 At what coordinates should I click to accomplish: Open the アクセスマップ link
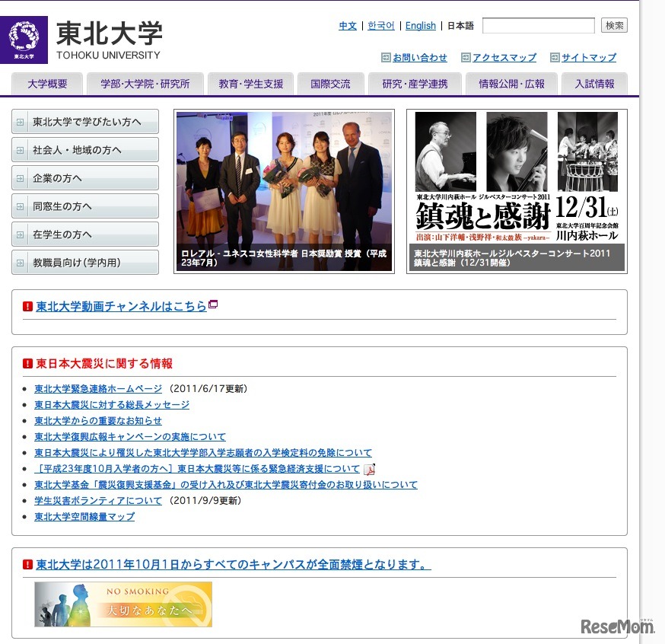pyautogui.click(x=504, y=57)
